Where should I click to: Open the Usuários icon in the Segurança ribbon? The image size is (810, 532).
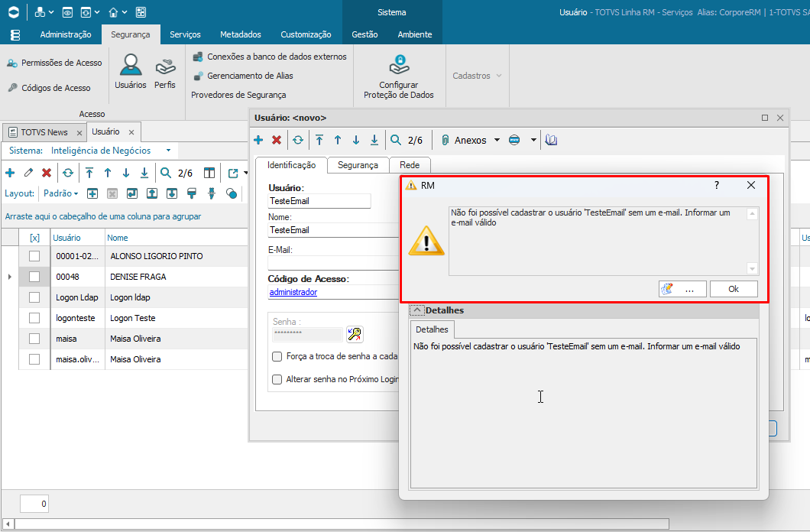pyautogui.click(x=130, y=71)
